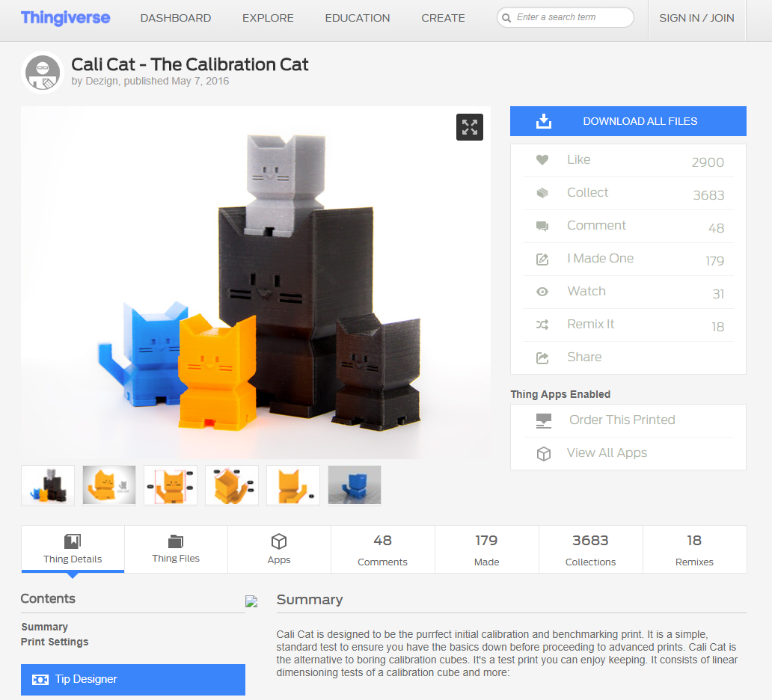Click the 3683 collect count
The width and height of the screenshot is (772, 700).
point(708,195)
